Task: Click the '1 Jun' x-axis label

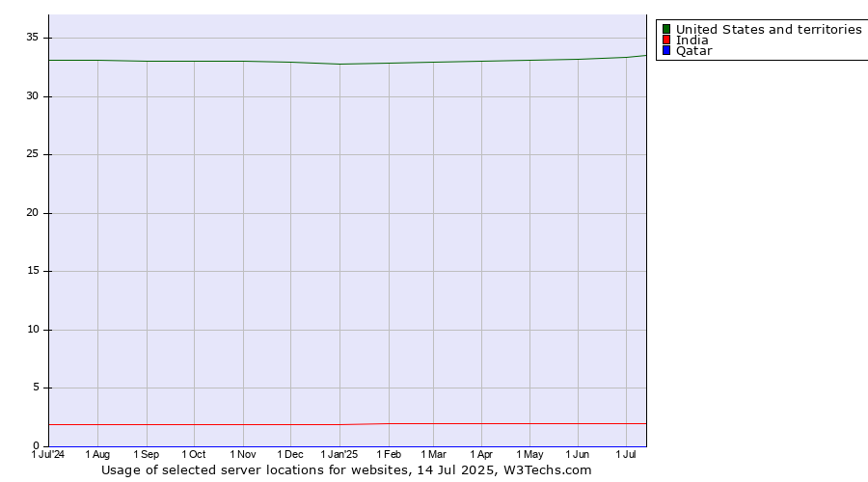Action: point(578,454)
